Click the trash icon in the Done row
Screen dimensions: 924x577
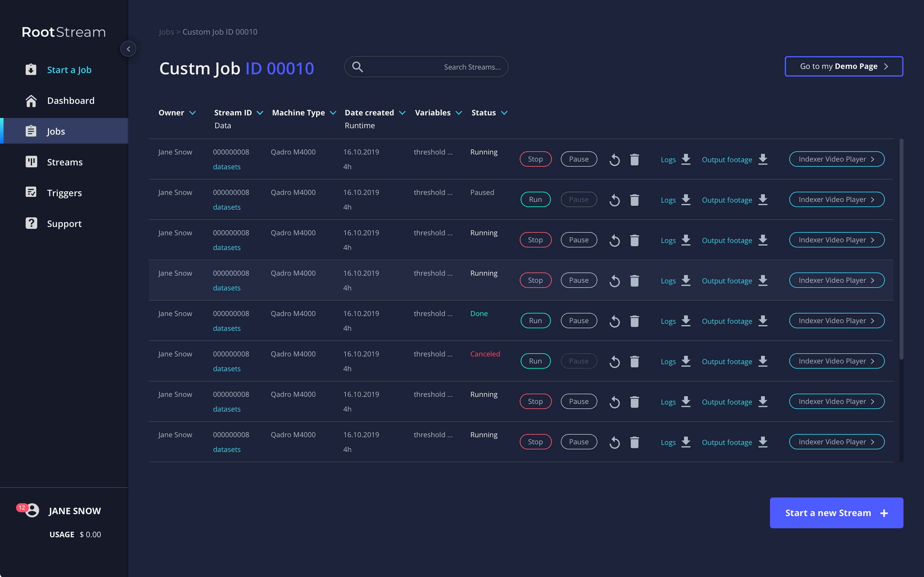(635, 321)
